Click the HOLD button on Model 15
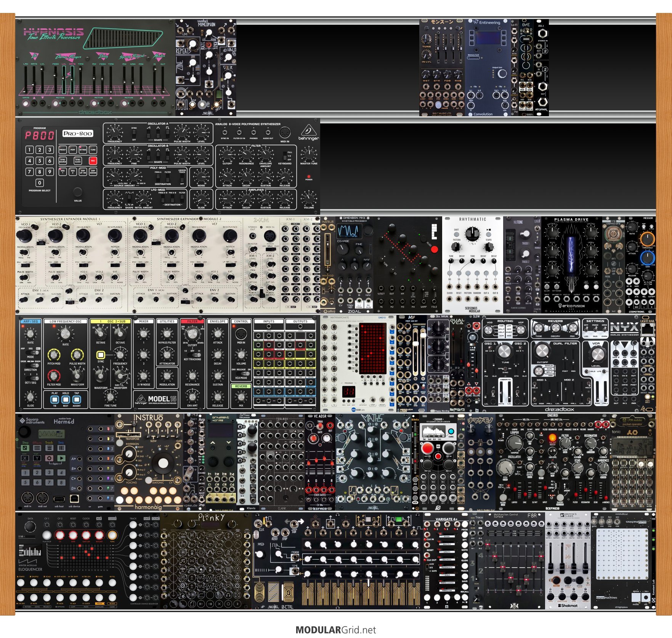 66,400
